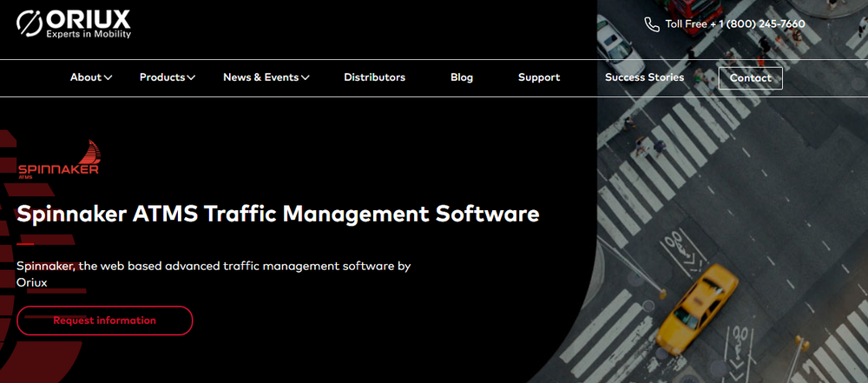The width and height of the screenshot is (868, 383).
Task: Expand the News & Events chevron
Action: tap(305, 78)
